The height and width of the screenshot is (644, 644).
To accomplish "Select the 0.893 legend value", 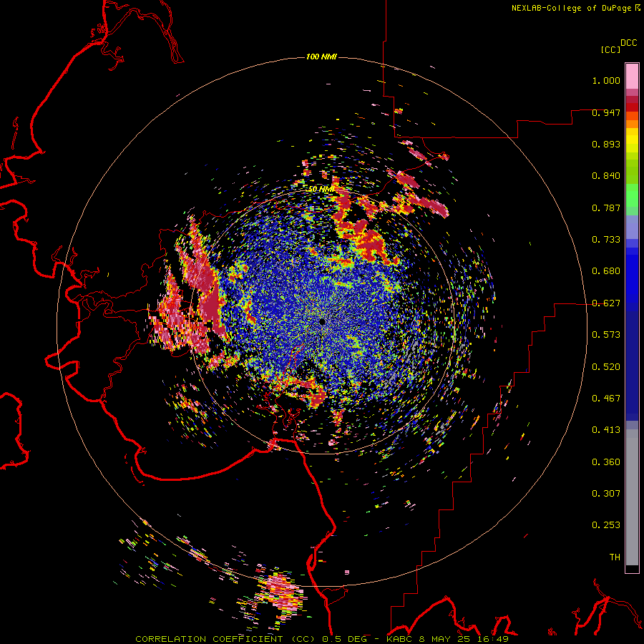I will pos(606,144).
